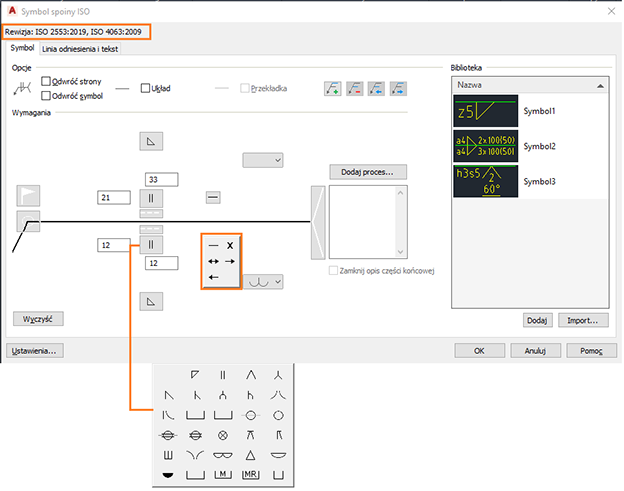Image resolution: width=624 pixels, height=491 pixels.
Task: Pick the three-bar edge weld symbol
Action: tap(168, 455)
